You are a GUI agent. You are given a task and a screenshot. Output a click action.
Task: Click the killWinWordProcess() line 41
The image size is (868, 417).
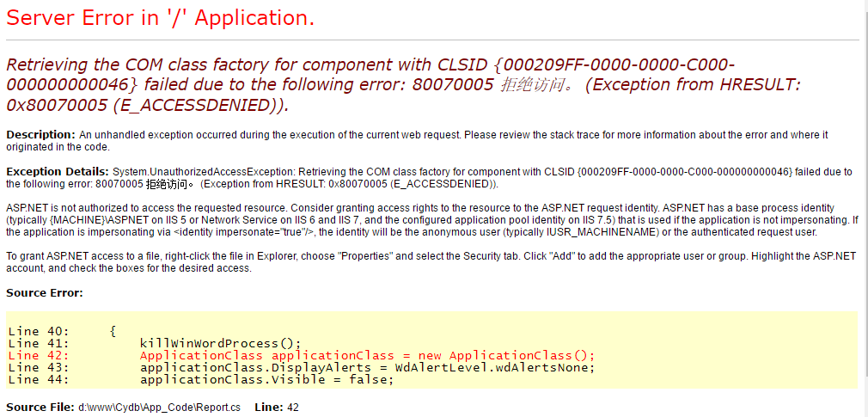tap(155, 343)
